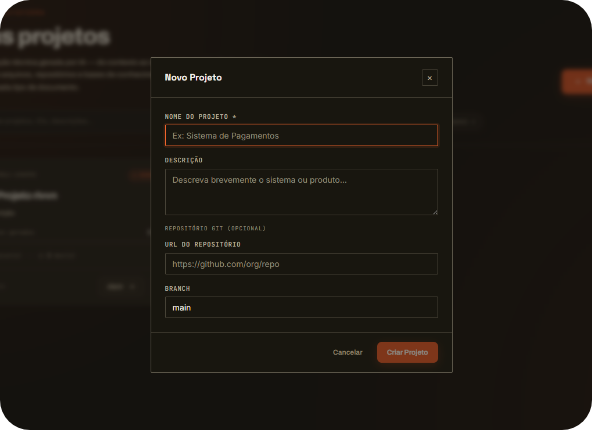Select the URL do Repositório input
Screen dimensions: 592x430
coord(301,264)
